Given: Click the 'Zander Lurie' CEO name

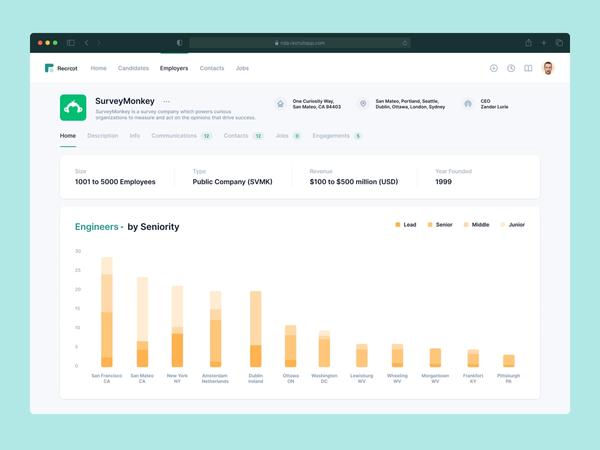Looking at the screenshot, I should pos(494,107).
